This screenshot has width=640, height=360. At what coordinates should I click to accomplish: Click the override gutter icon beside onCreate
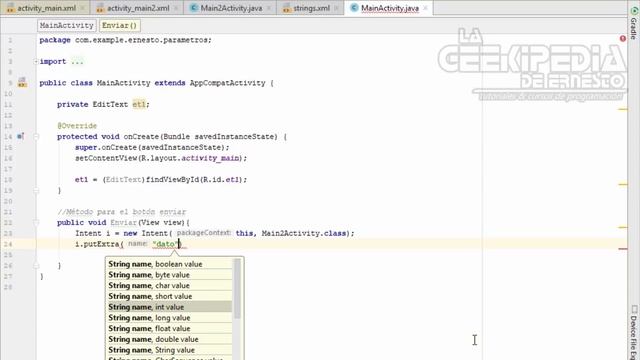[x=20, y=136]
